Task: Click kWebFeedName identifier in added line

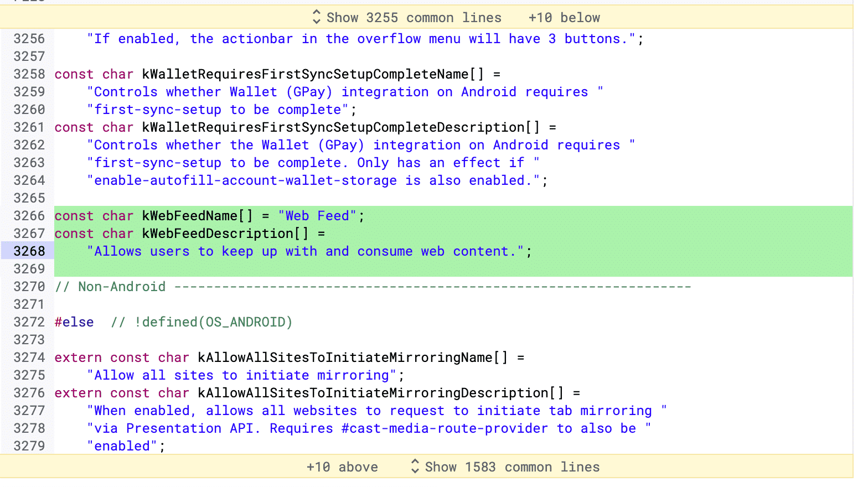Action: [190, 216]
